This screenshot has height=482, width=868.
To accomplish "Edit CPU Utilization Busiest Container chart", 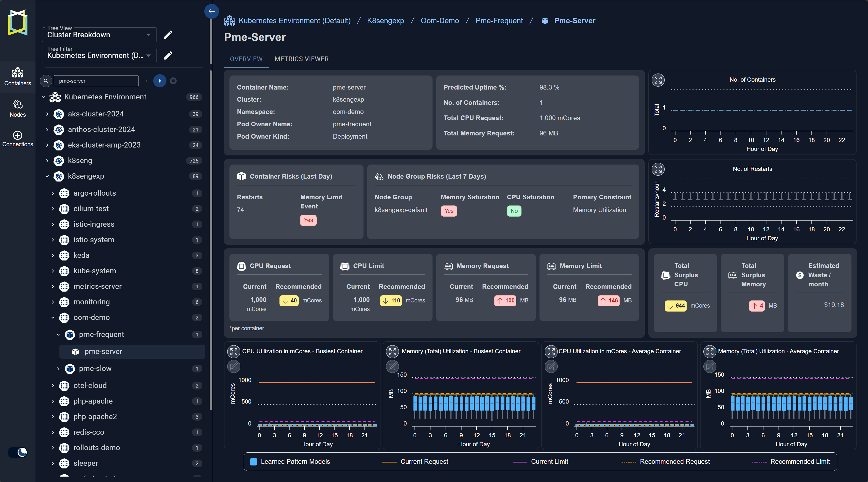I will (233, 366).
